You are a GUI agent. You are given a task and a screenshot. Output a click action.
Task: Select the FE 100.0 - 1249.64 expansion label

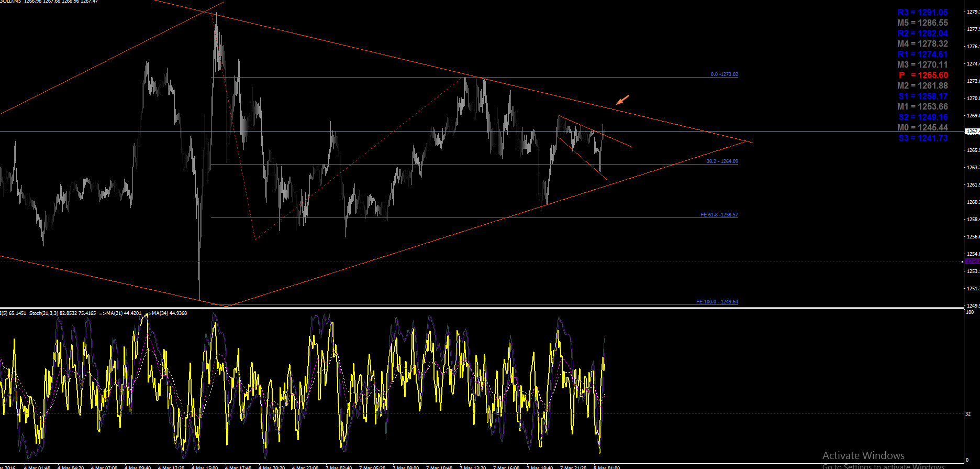point(717,302)
